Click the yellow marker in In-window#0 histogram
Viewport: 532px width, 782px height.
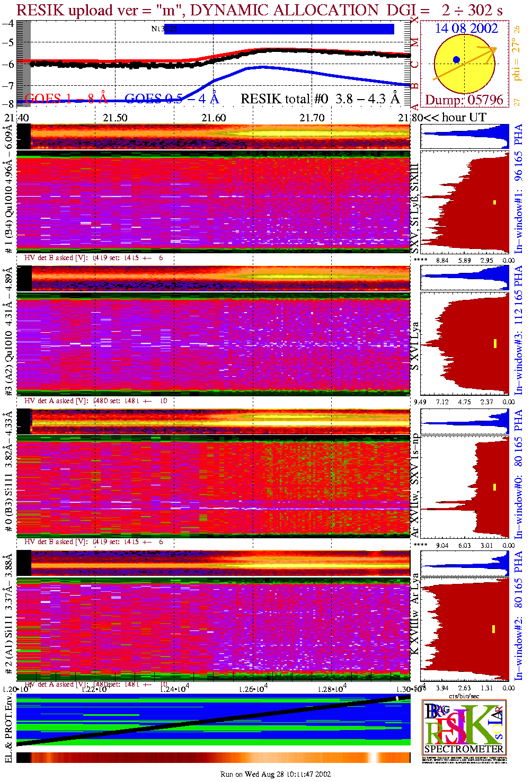[495, 486]
